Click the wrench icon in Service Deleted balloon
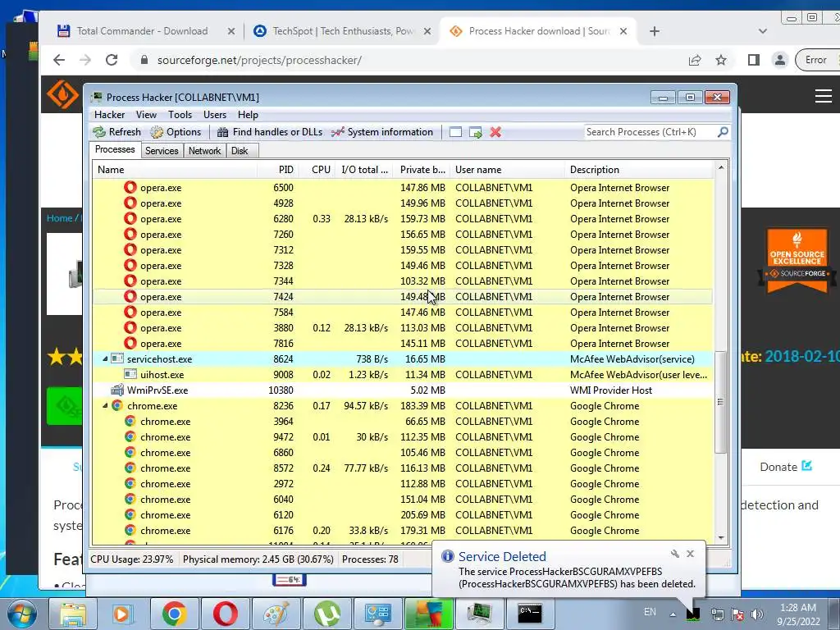Image resolution: width=840 pixels, height=630 pixels. click(x=674, y=554)
